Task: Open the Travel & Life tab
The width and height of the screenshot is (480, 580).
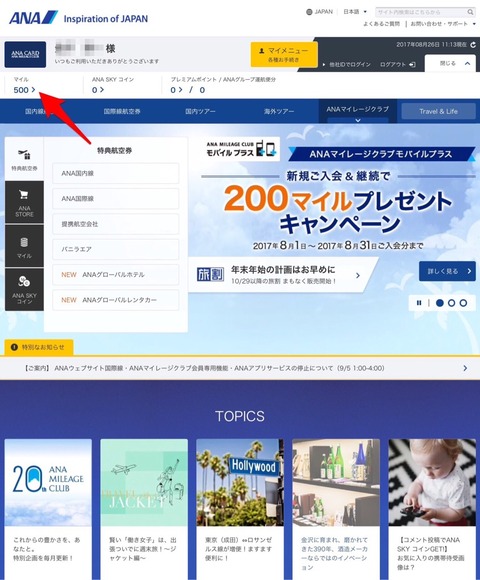Action: click(438, 111)
